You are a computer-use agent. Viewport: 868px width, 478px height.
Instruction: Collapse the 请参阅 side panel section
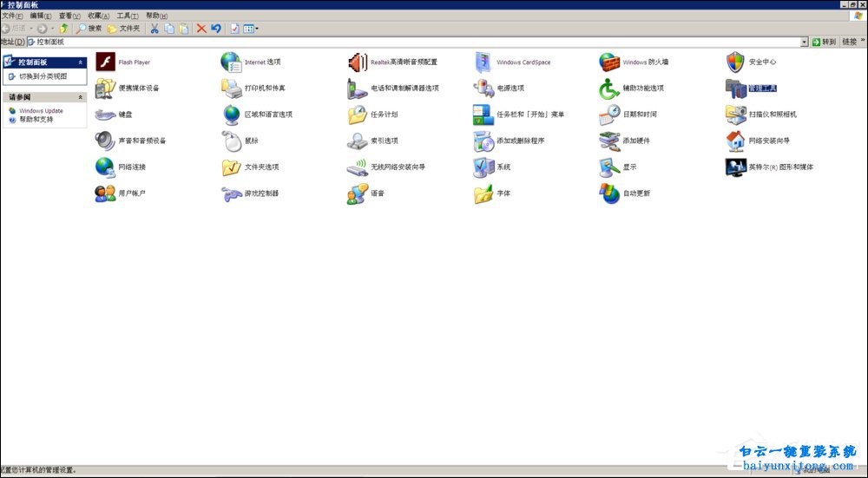[x=81, y=97]
